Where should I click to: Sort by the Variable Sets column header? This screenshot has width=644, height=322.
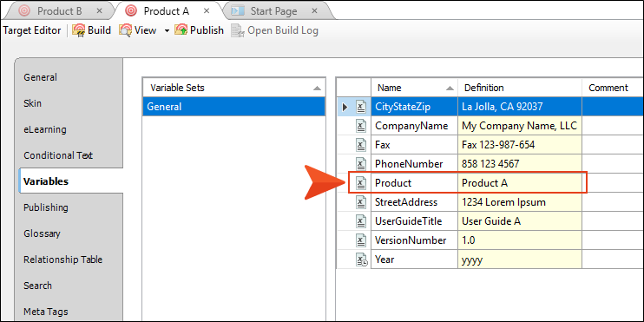pyautogui.click(x=234, y=88)
